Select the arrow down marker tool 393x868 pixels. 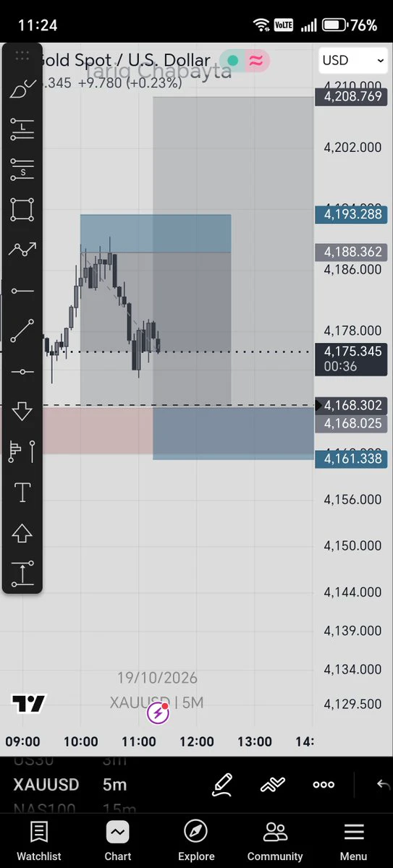22,412
